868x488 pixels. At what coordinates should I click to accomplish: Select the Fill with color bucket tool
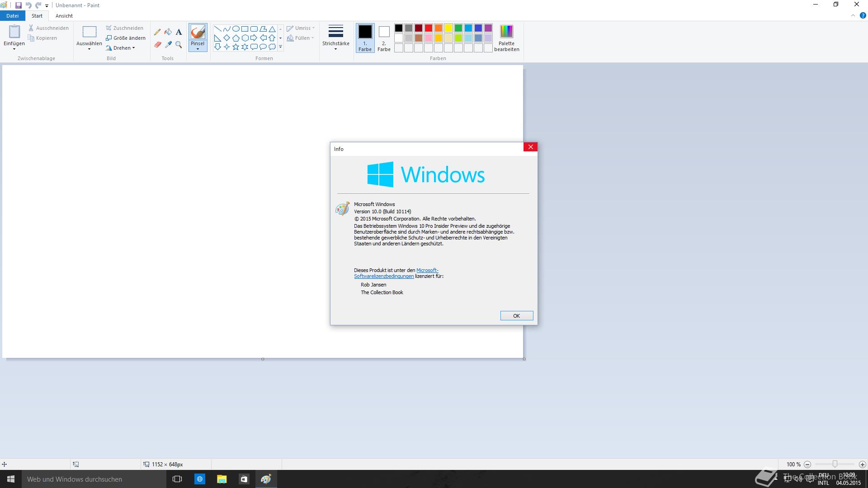[168, 32]
